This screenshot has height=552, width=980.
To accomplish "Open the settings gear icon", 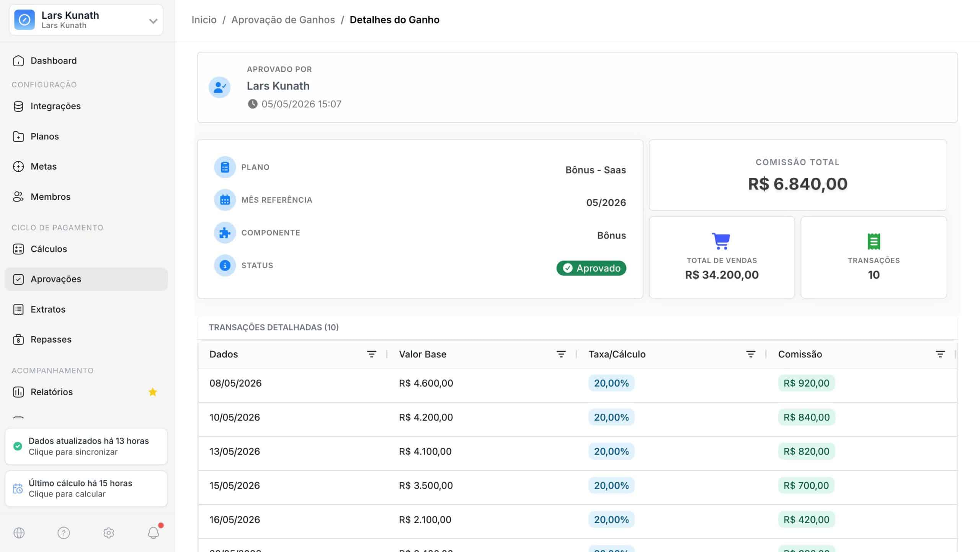I will click(109, 533).
